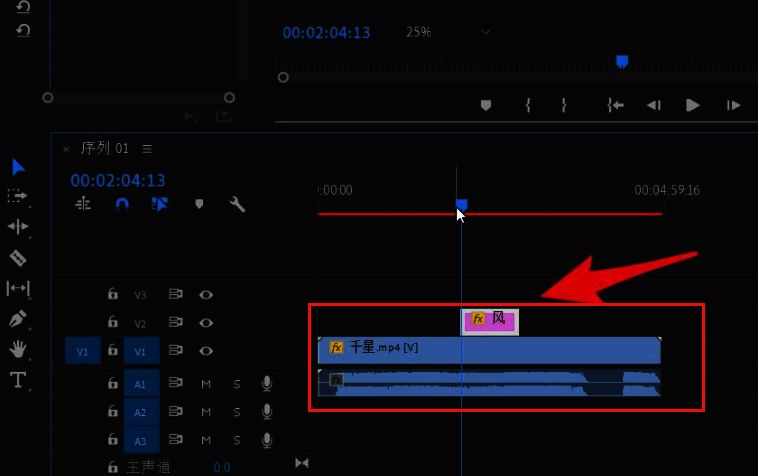Toggle sync lock on V1

coord(175,350)
